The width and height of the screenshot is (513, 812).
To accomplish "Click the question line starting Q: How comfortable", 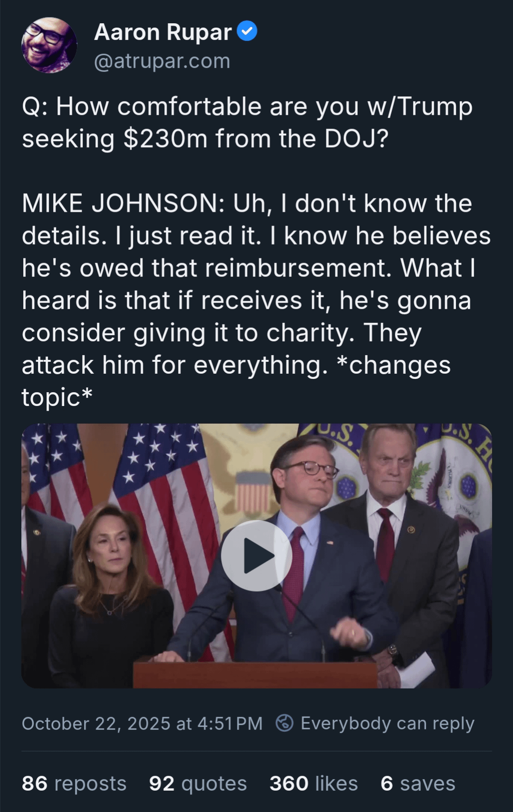I will [x=247, y=122].
